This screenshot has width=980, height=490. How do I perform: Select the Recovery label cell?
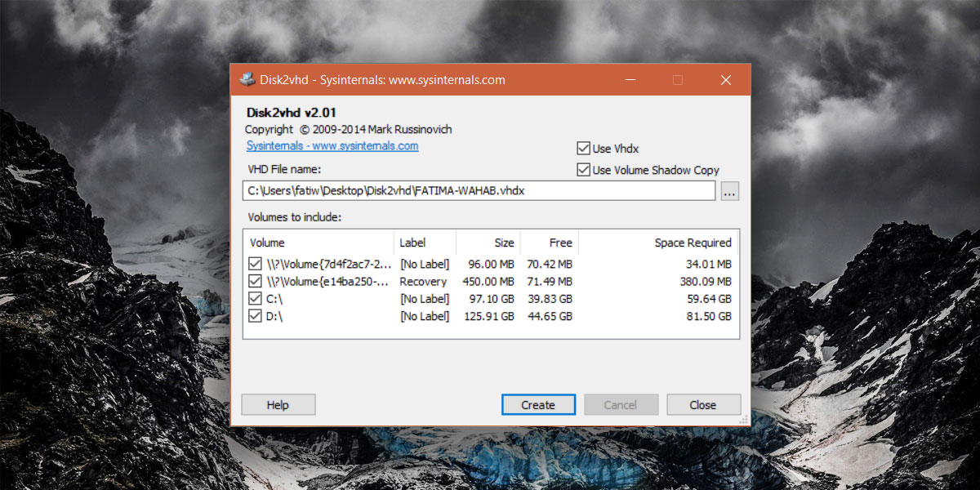coord(423,282)
